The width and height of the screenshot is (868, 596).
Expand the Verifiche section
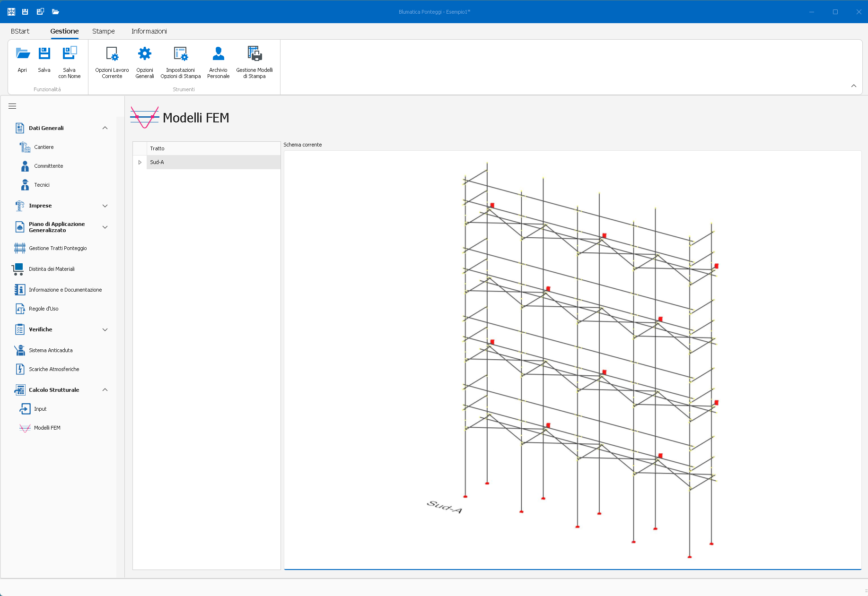coord(105,329)
